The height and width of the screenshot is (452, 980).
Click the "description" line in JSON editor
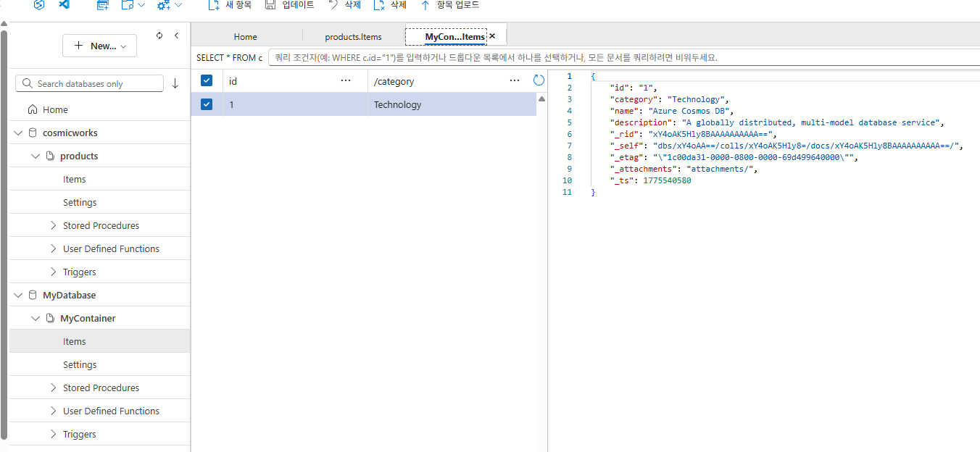(x=776, y=122)
